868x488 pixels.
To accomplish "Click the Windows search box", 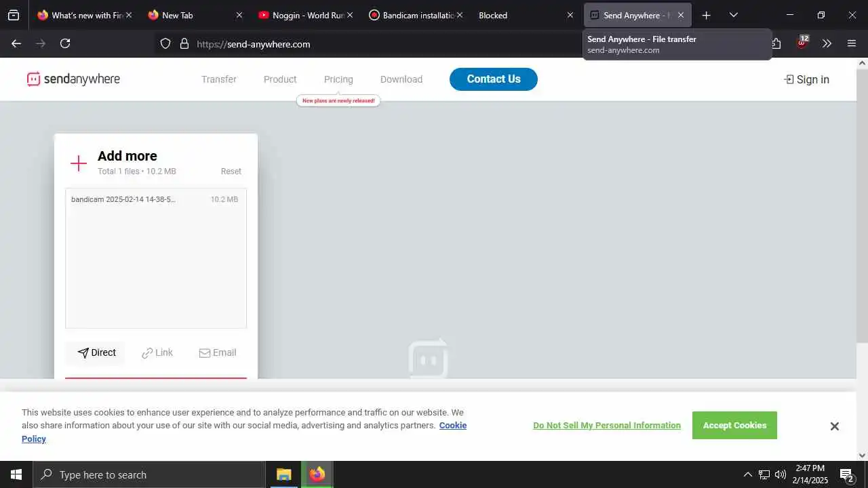I will click(149, 474).
